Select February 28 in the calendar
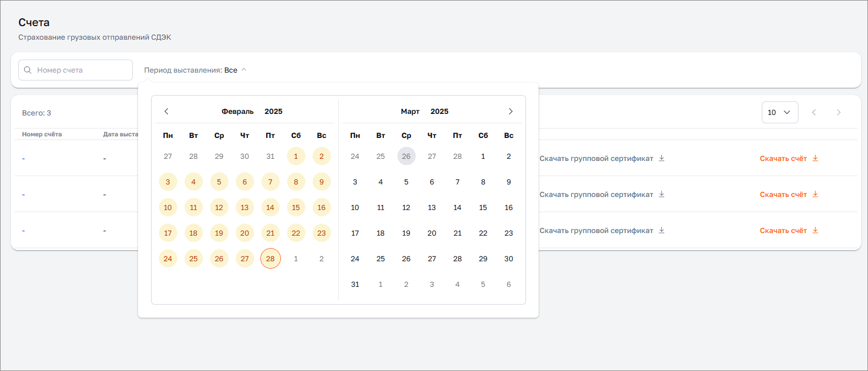Image resolution: width=868 pixels, height=371 pixels. tap(270, 259)
